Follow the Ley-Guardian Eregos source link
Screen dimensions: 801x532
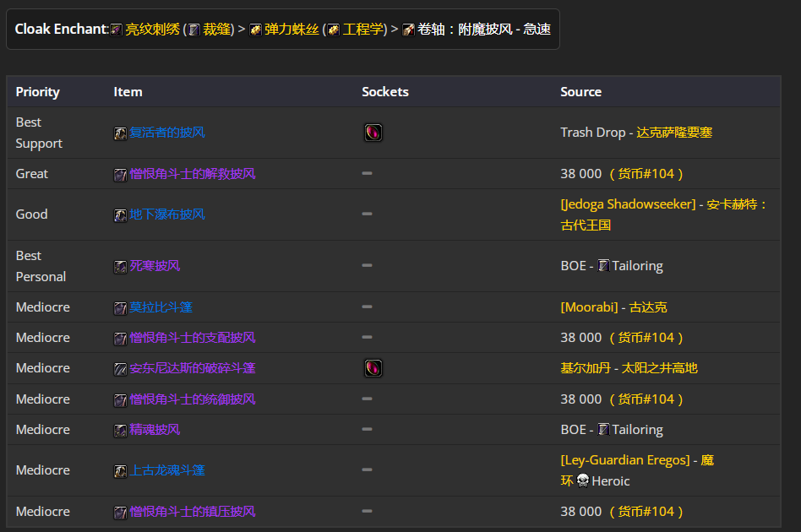[x=625, y=460]
